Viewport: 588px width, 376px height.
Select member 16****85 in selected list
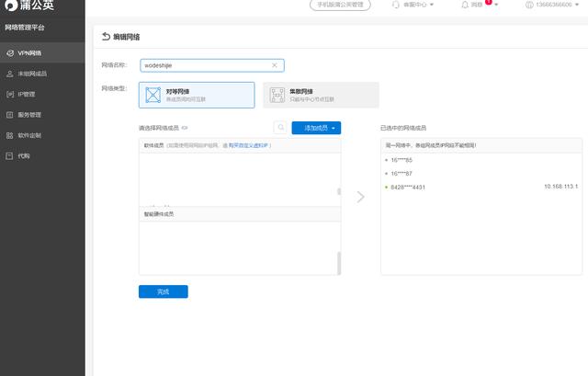[401, 160]
